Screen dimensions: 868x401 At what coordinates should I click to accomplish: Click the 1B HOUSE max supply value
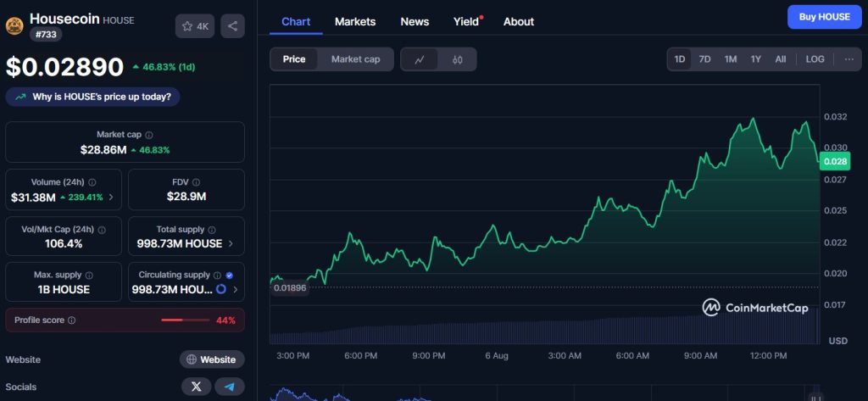tap(64, 289)
